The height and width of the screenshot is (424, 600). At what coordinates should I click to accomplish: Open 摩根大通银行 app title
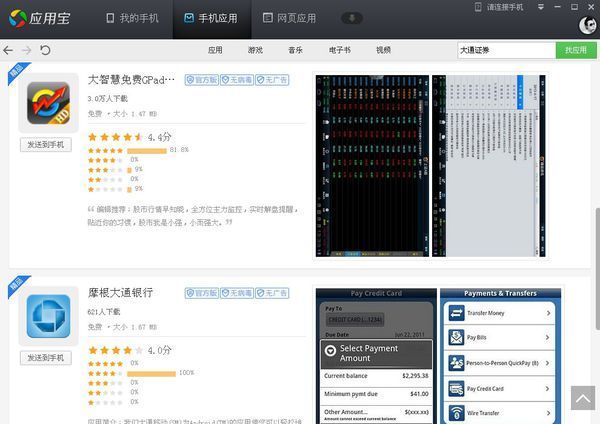[121, 293]
